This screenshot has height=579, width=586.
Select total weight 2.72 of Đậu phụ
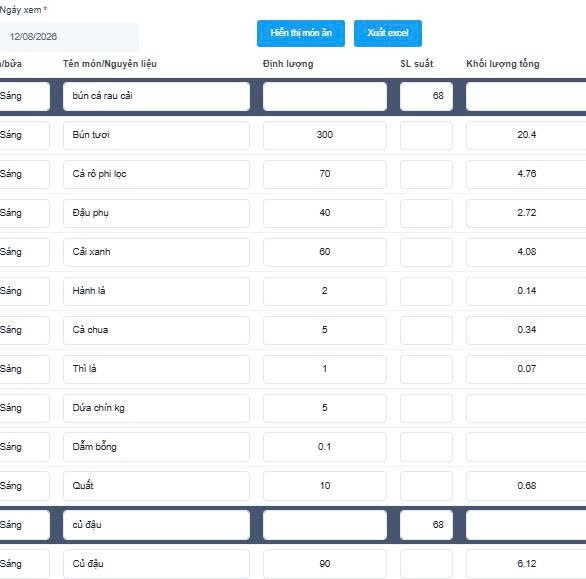[526, 213]
